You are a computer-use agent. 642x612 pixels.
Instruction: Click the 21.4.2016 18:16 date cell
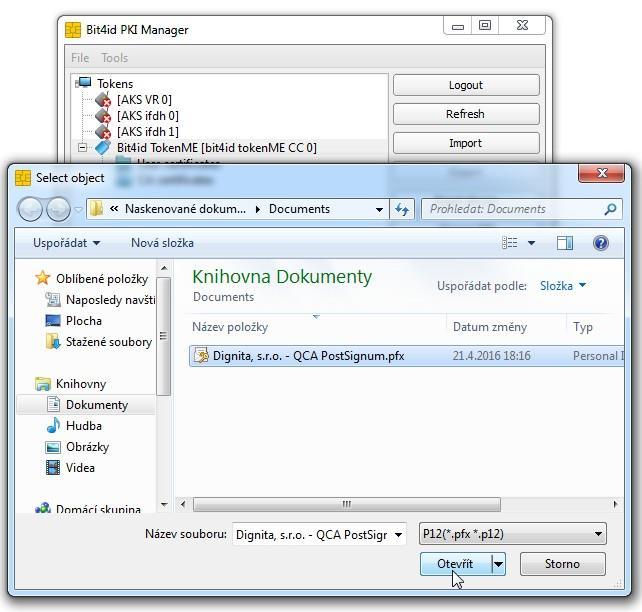[x=491, y=356]
